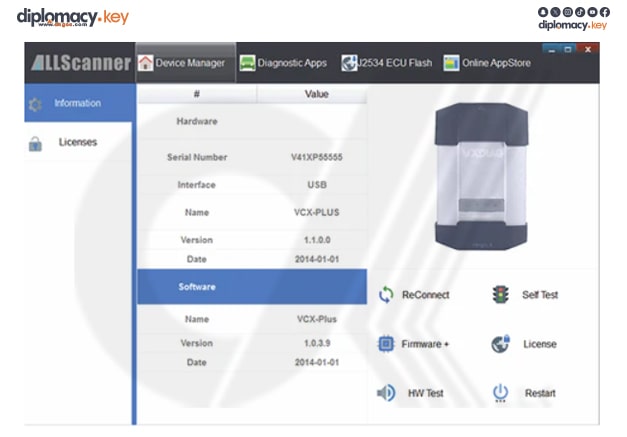Click the J2534 ECU Flash globe icon
The image size is (627, 437).
coord(349,63)
